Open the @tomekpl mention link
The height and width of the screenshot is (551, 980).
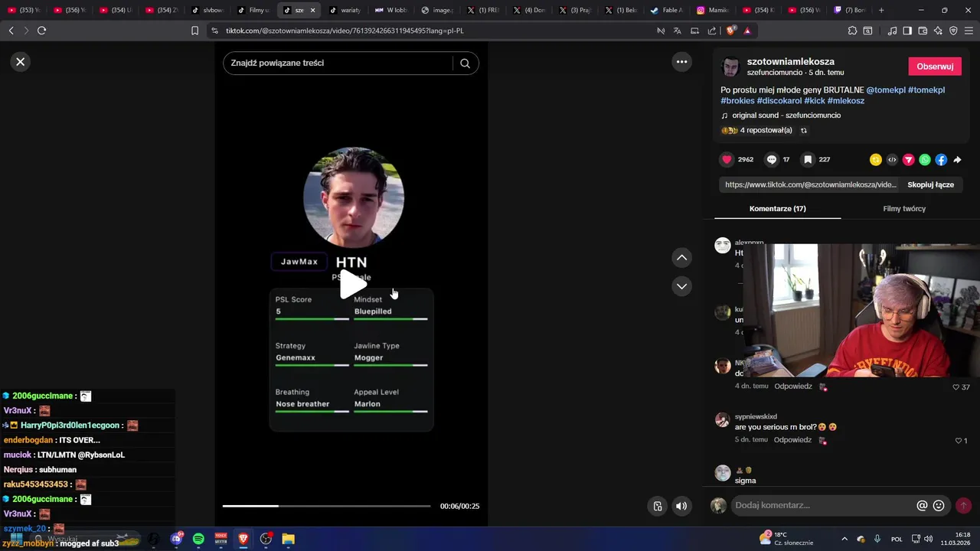pyautogui.click(x=886, y=90)
